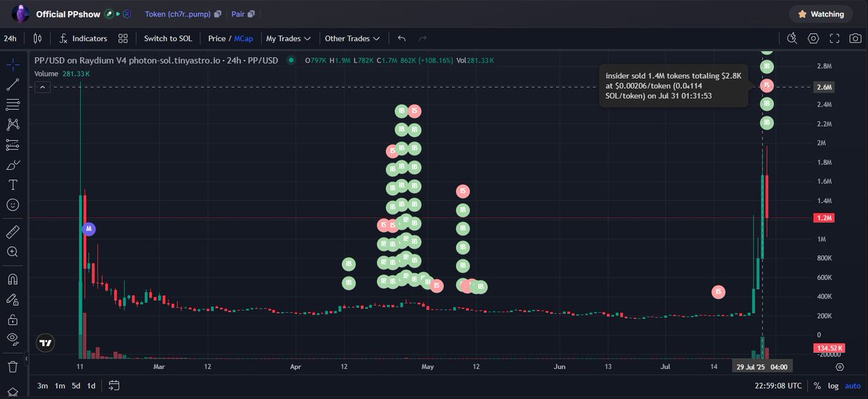Toggle stay in drawing mode pencil-lock
The image size is (868, 399).
click(x=12, y=299)
